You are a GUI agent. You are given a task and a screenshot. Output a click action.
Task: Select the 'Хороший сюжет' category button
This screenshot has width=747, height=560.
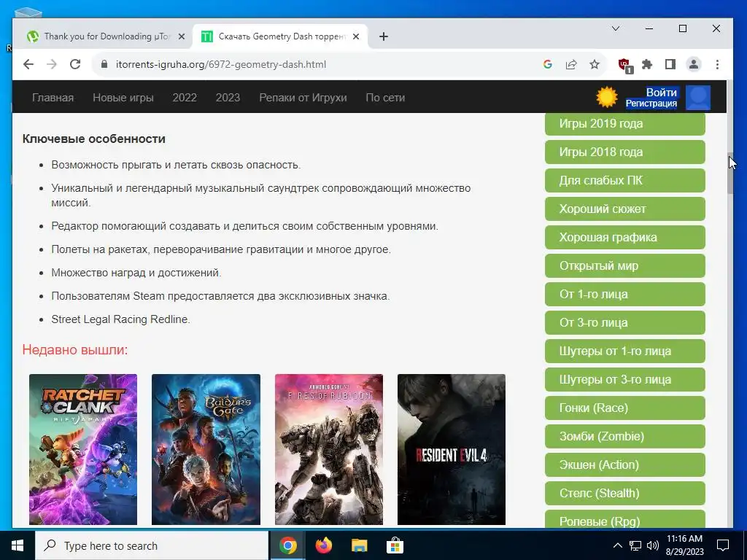(624, 209)
